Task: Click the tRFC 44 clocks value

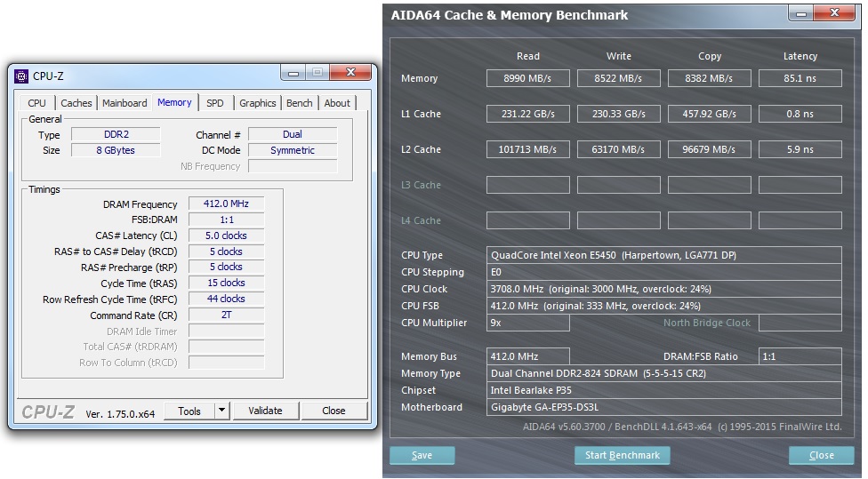Action: pos(226,299)
